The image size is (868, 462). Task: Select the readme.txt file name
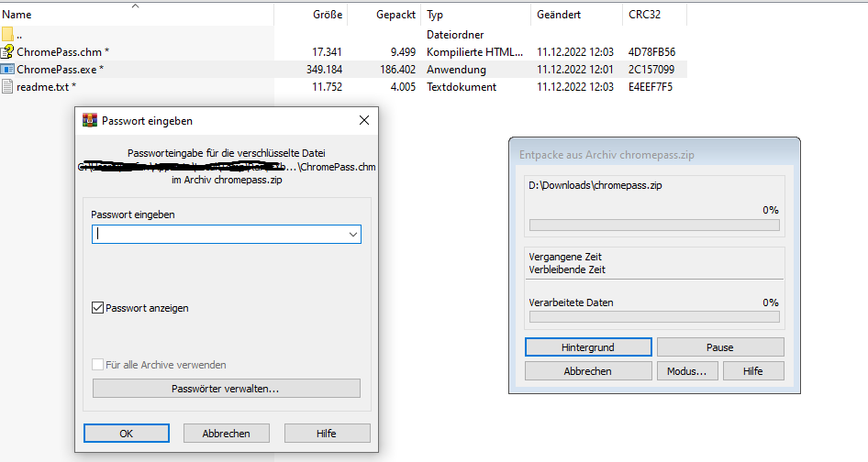tap(46, 87)
